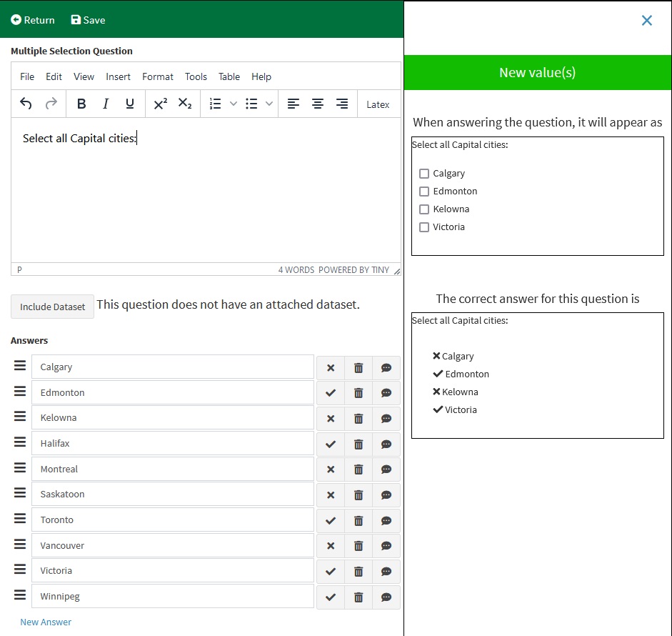Save the question using Save button
The height and width of the screenshot is (636, 672).
tap(88, 20)
